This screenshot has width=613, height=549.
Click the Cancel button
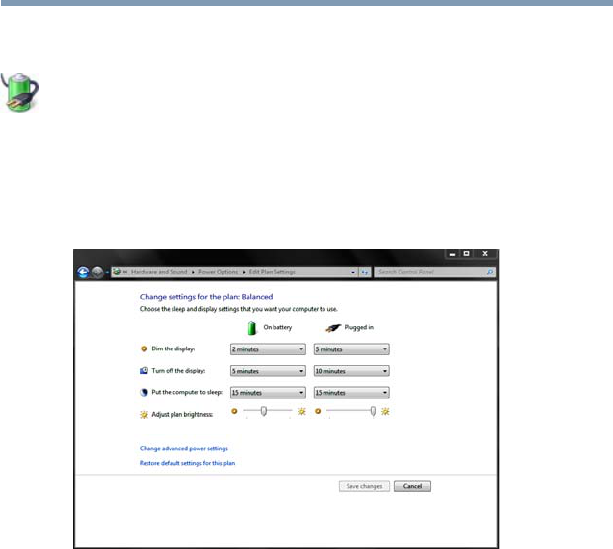click(x=412, y=486)
